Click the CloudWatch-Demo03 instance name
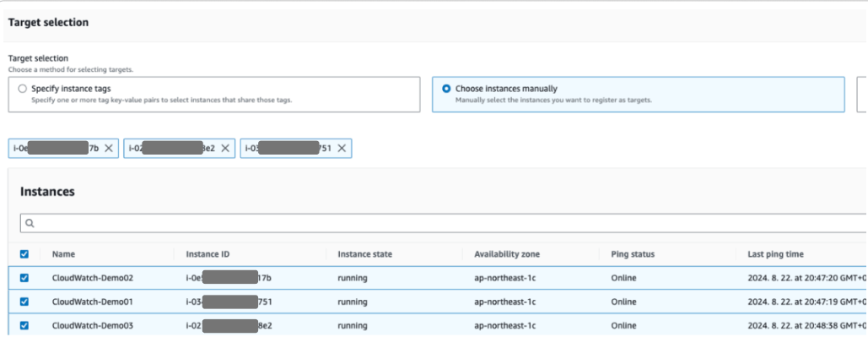The image size is (868, 337). click(x=93, y=326)
